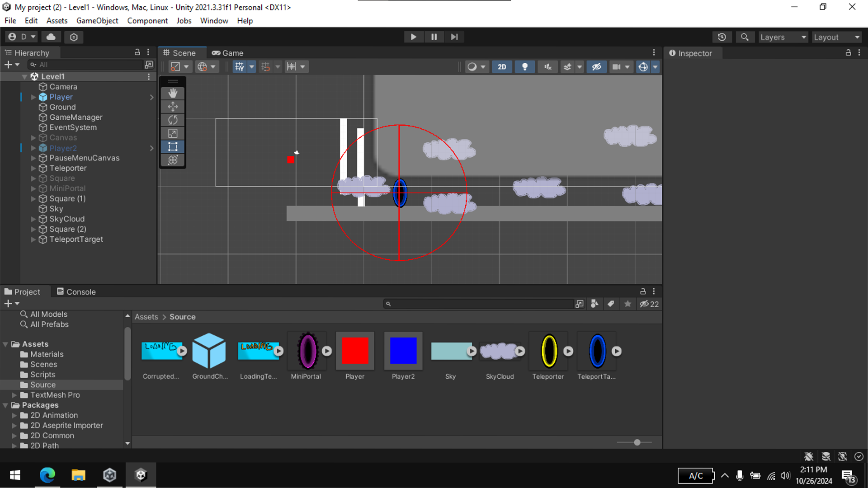868x488 pixels.
Task: Select the Rotate tool
Action: [173, 120]
